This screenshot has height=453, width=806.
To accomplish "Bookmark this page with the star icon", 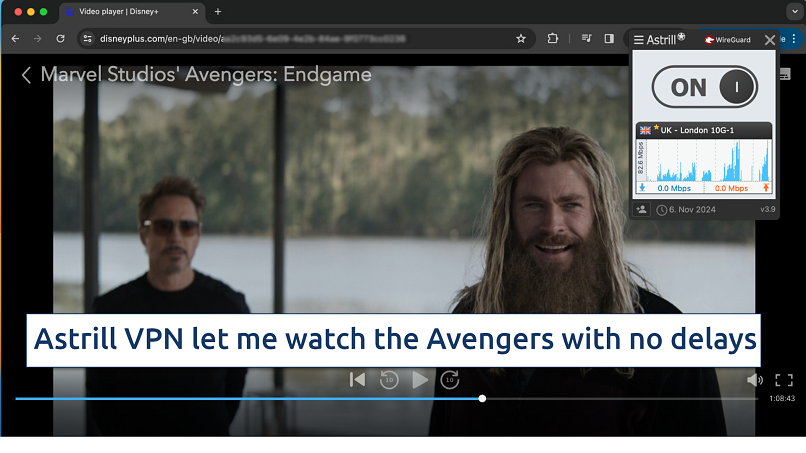I will coord(520,38).
